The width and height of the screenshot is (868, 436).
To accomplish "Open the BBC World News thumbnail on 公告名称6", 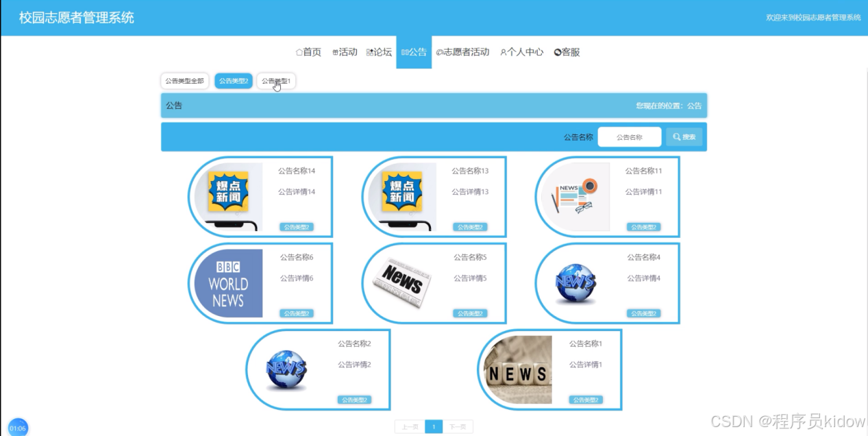I will click(227, 283).
